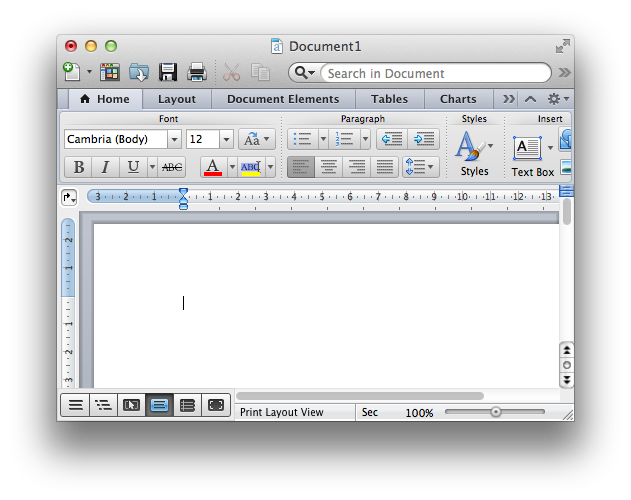This screenshot has width=631, height=500.
Task: Click the tab stop selector on the ruler
Action: click(69, 198)
